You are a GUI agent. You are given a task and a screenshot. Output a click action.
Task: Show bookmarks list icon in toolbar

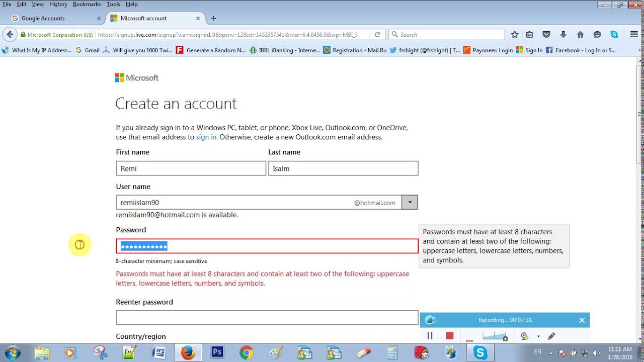(529, 35)
